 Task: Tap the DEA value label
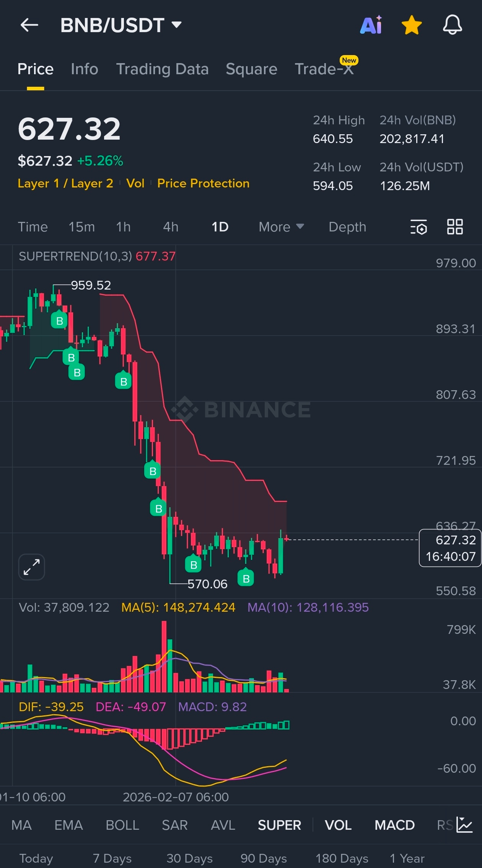(131, 707)
